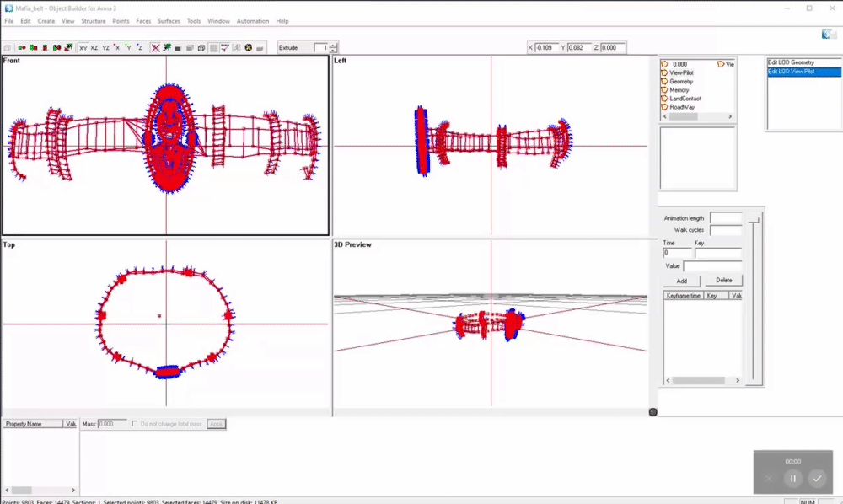Click the first grayed-out toolbar icon
This screenshot has width=843, height=504.
coord(7,48)
